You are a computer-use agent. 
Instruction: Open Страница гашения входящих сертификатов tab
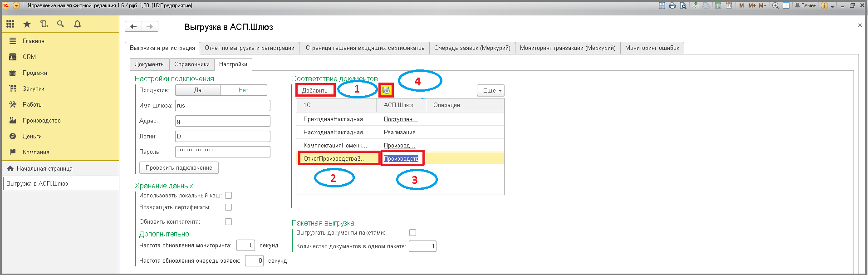[x=365, y=48]
